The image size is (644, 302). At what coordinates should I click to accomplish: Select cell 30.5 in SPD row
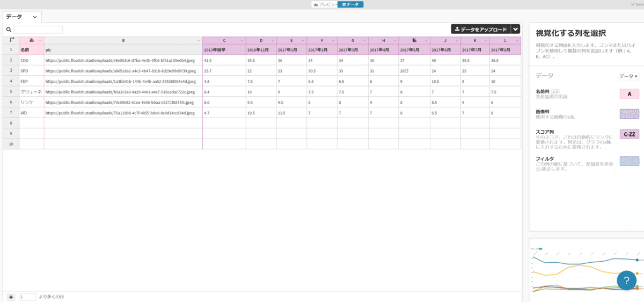click(x=322, y=71)
